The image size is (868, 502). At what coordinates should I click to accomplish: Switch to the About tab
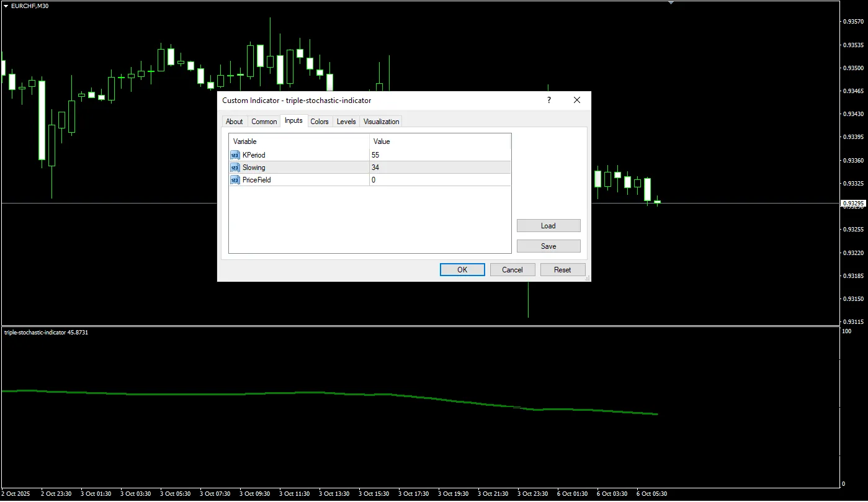coord(235,122)
